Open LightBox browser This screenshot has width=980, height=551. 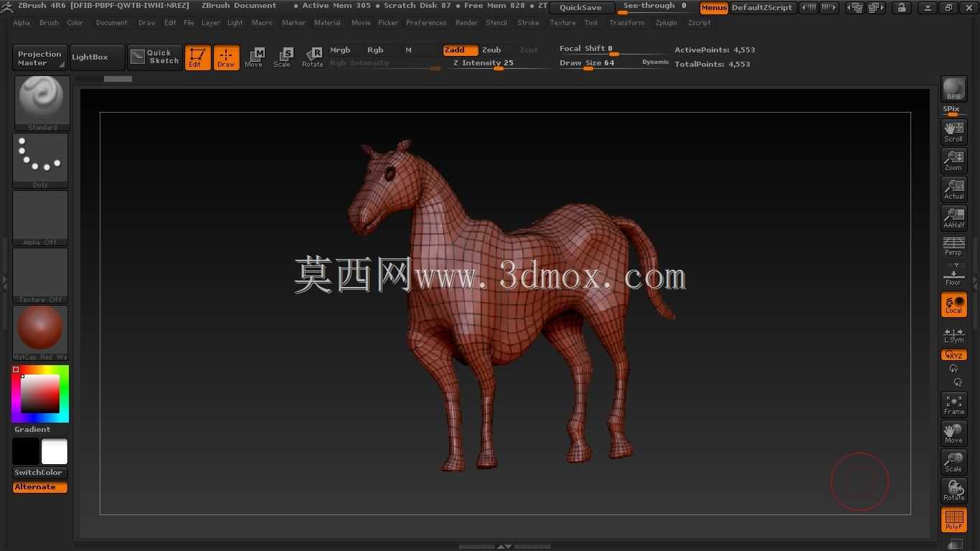97,57
